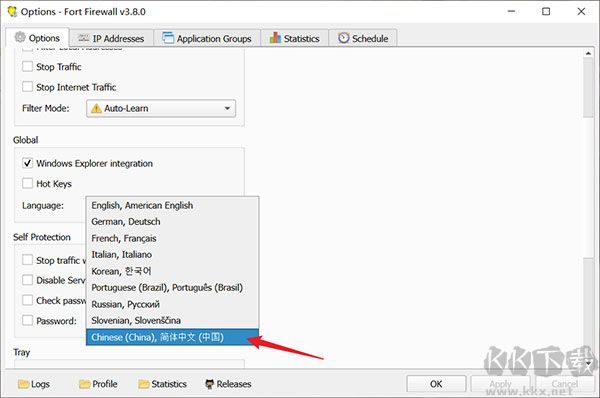Image resolution: width=600 pixels, height=398 pixels.
Task: Click the vertical scrollbar up arrow
Action: (588, 54)
